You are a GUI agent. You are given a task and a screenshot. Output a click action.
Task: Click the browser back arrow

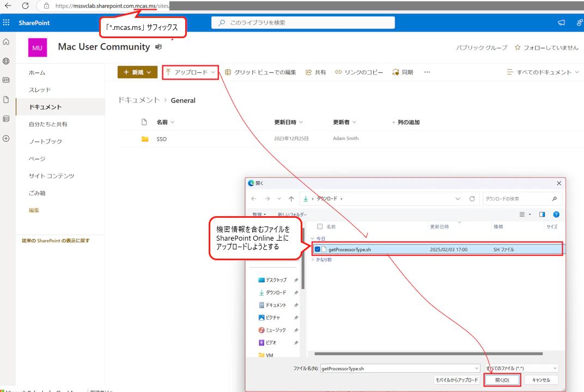coord(8,5)
